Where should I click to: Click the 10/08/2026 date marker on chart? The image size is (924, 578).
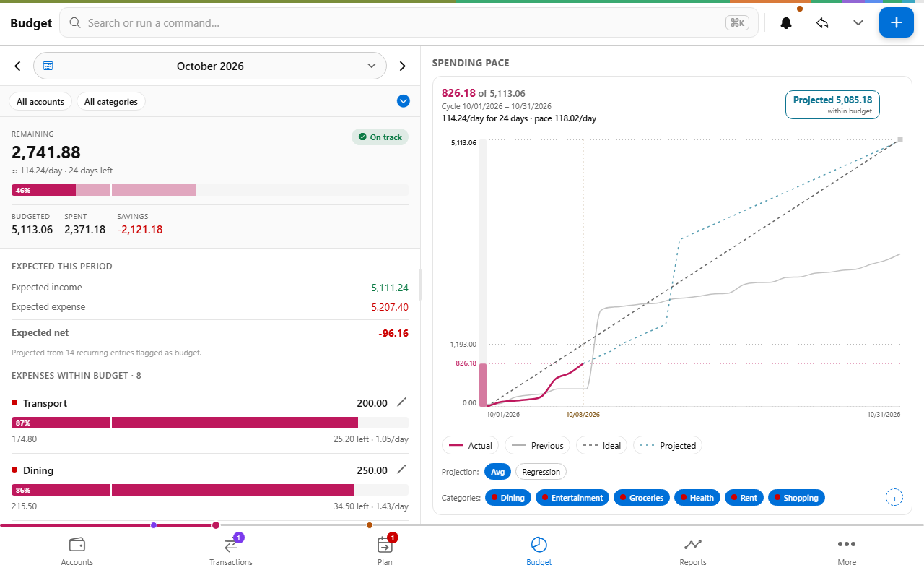(x=583, y=415)
